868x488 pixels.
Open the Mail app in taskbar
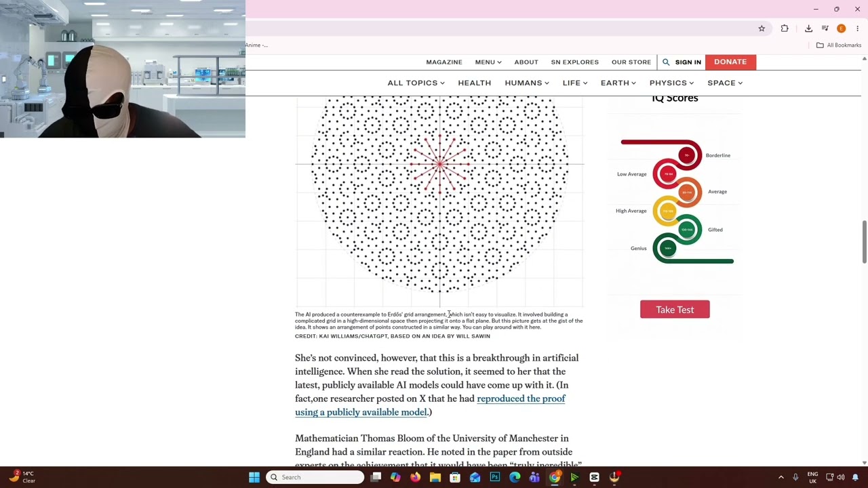point(475,477)
